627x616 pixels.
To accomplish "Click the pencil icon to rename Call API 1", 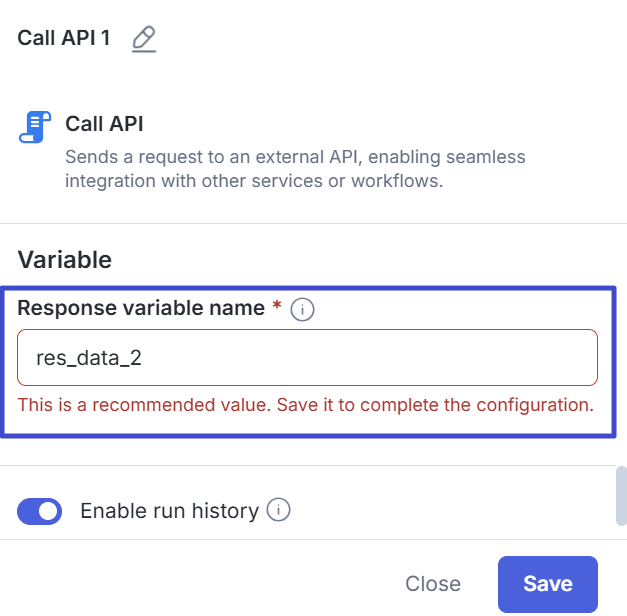I will 144,39.
